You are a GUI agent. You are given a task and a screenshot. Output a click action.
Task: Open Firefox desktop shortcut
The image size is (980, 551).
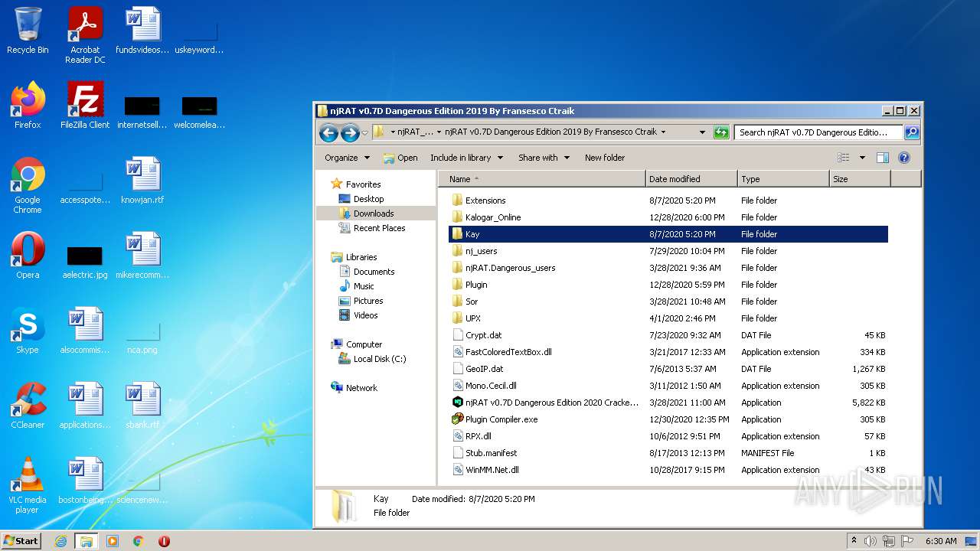click(28, 106)
